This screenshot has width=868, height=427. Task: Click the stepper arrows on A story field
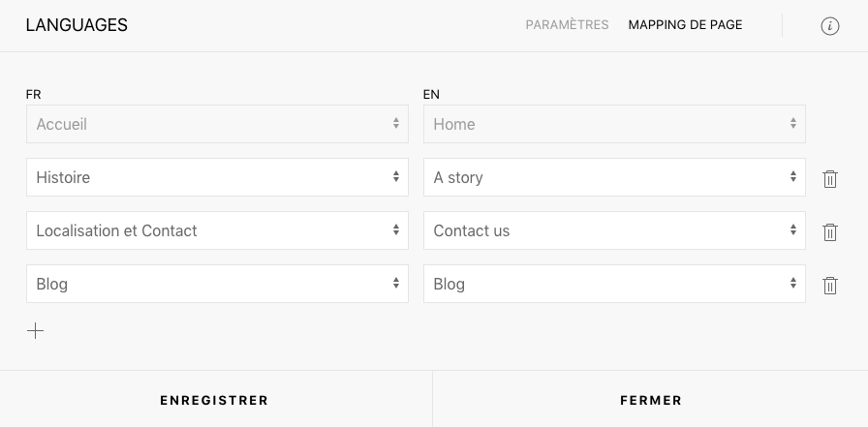coord(793,176)
